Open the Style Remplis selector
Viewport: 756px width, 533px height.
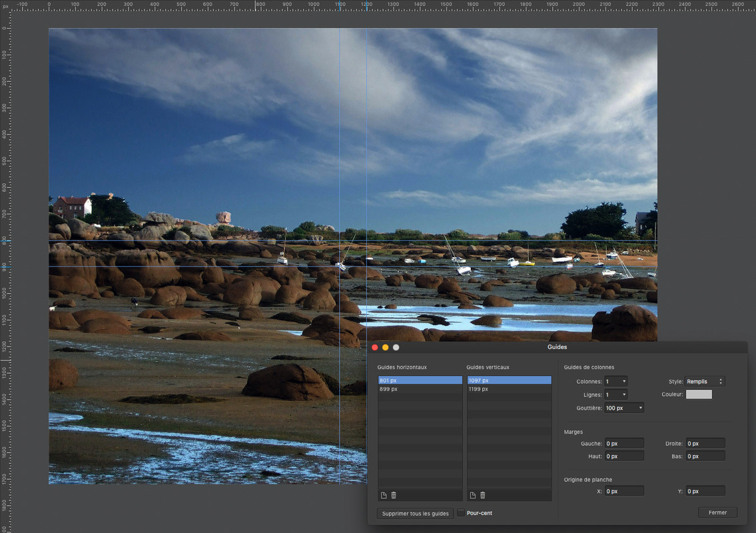click(x=705, y=381)
